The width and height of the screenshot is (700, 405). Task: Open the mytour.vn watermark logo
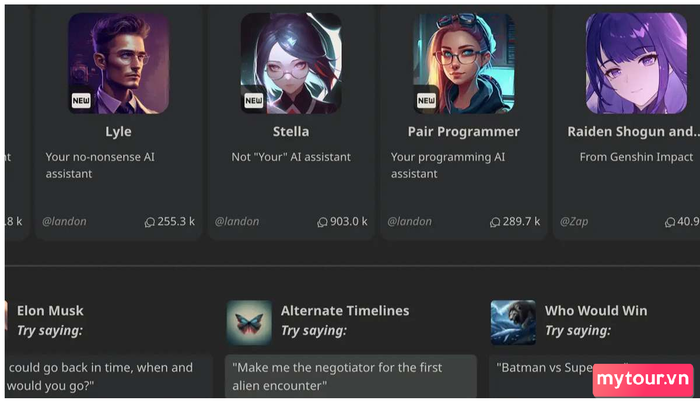coord(643,380)
